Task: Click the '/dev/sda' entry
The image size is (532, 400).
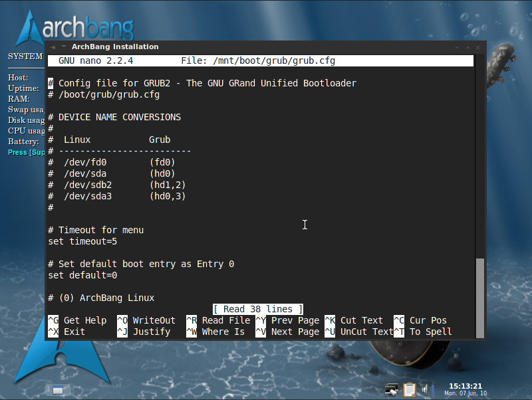Action: pyautogui.click(x=85, y=173)
